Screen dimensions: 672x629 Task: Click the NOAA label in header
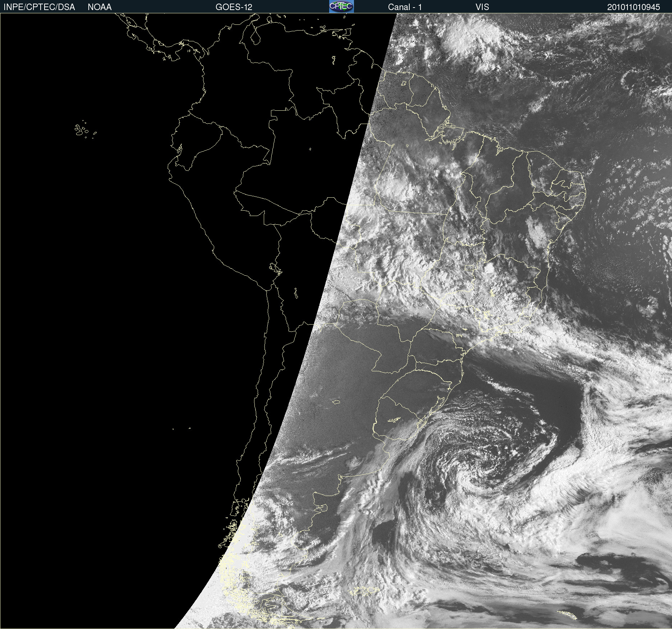pos(100,7)
